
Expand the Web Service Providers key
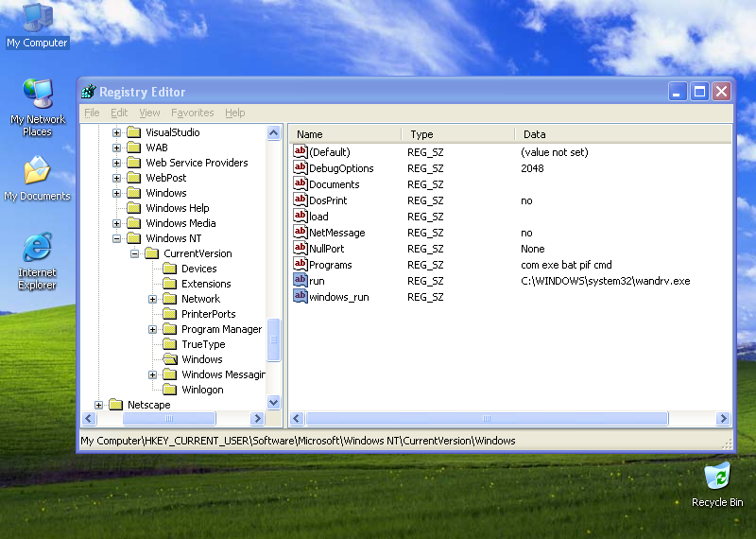click(x=116, y=163)
